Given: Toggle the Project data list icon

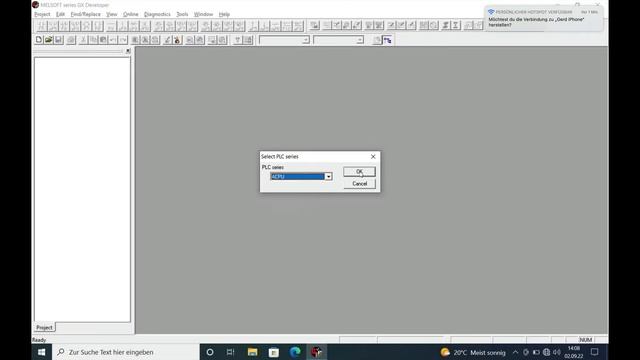Looking at the screenshot, I should click(x=387, y=40).
